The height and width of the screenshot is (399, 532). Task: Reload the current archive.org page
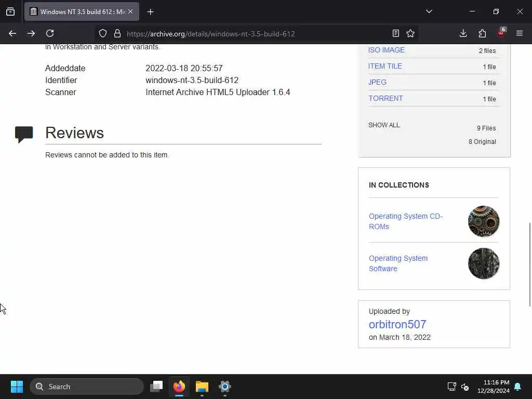pos(50,33)
